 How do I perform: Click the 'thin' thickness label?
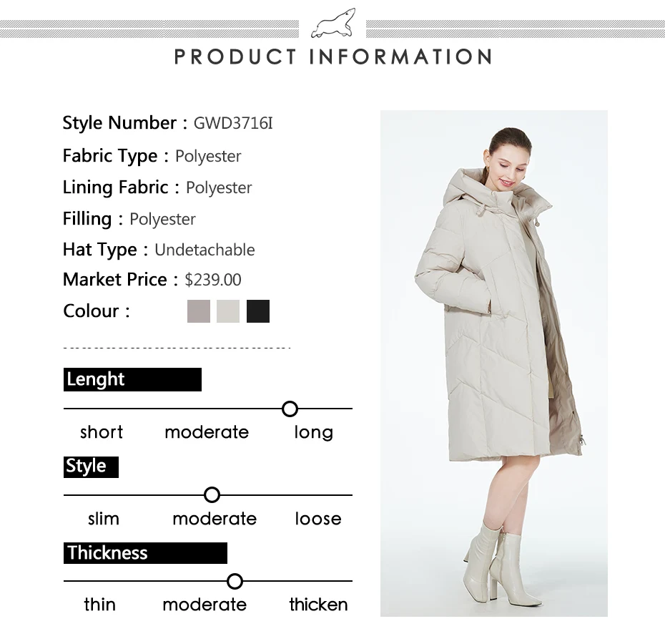click(99, 605)
